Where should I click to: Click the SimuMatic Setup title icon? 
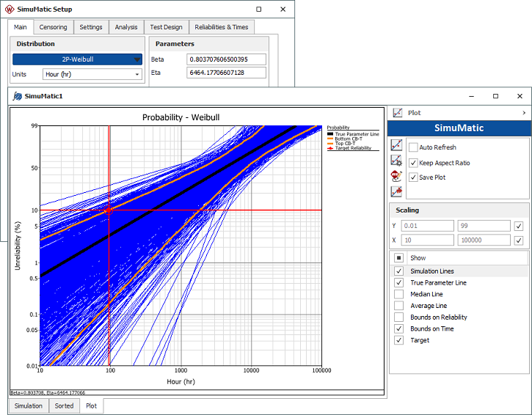coord(9,10)
